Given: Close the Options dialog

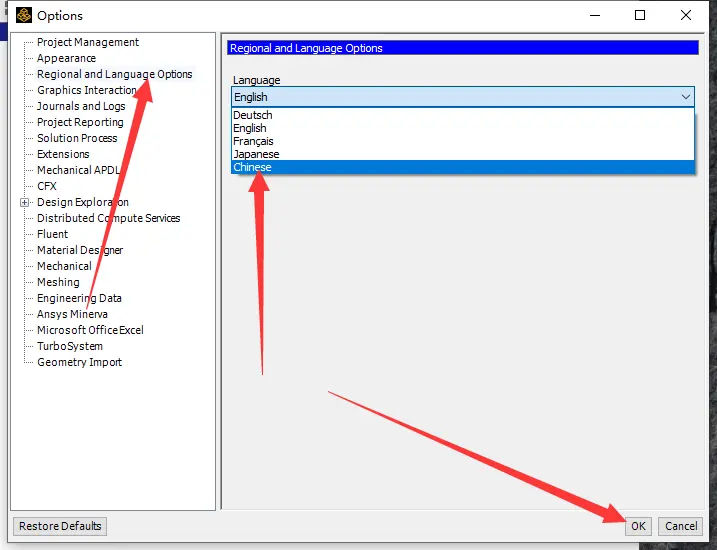Looking at the screenshot, I should (x=686, y=15).
